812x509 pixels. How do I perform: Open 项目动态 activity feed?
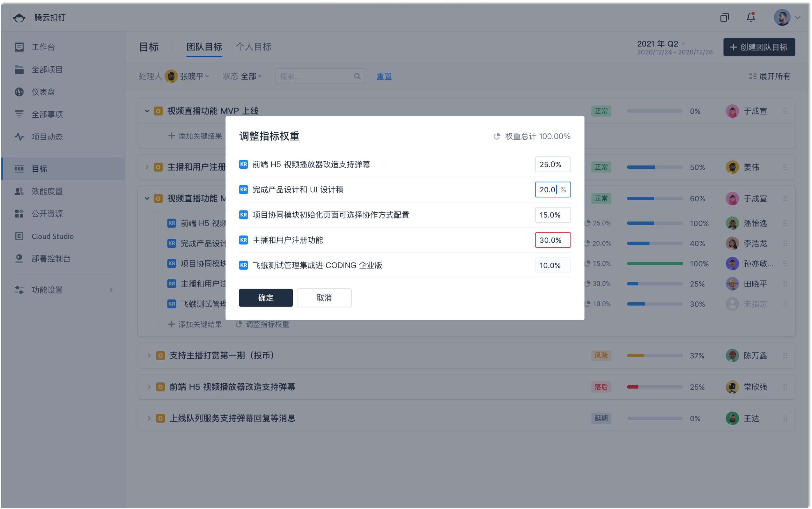coord(47,137)
